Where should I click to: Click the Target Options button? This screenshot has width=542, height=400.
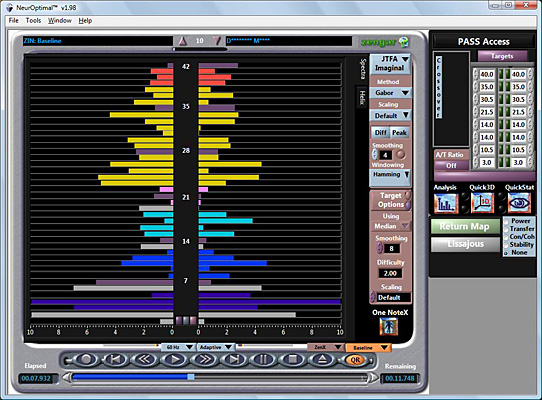[391, 200]
